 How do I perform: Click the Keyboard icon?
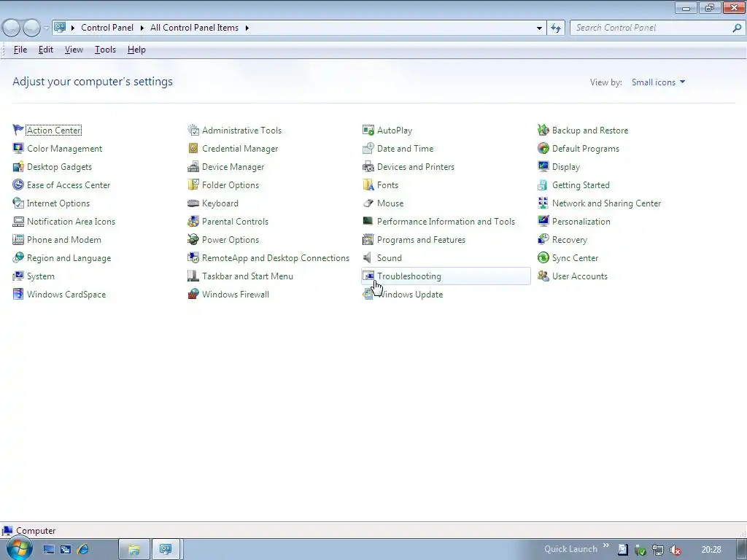[193, 203]
